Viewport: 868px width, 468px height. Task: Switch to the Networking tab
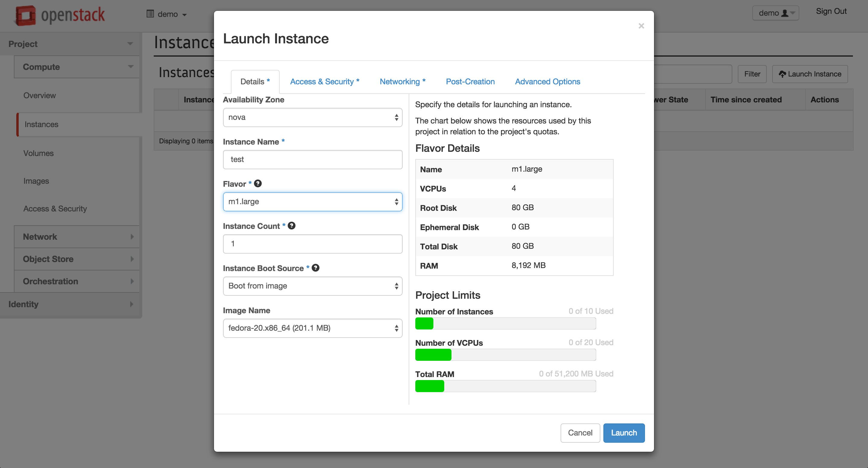coord(403,82)
